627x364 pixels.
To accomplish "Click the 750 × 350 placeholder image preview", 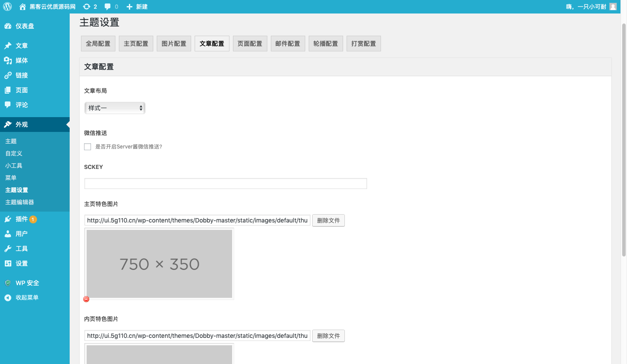I will (x=159, y=264).
